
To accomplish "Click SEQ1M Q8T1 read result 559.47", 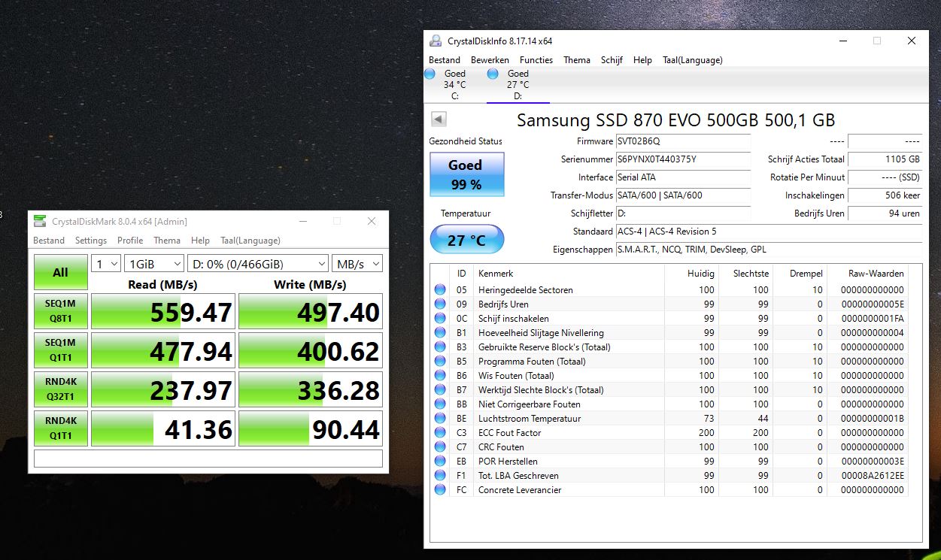I will [163, 311].
